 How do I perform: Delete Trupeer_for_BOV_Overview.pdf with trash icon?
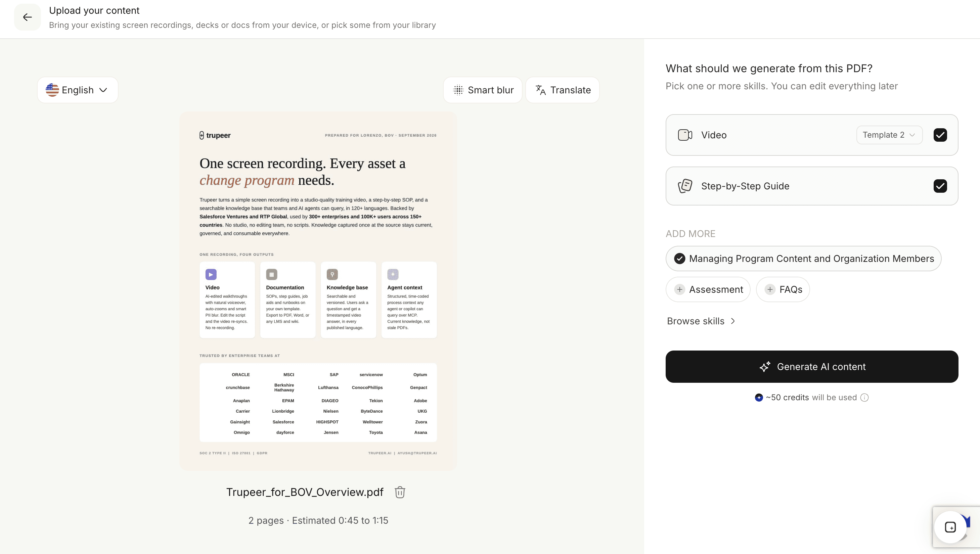[x=400, y=492]
